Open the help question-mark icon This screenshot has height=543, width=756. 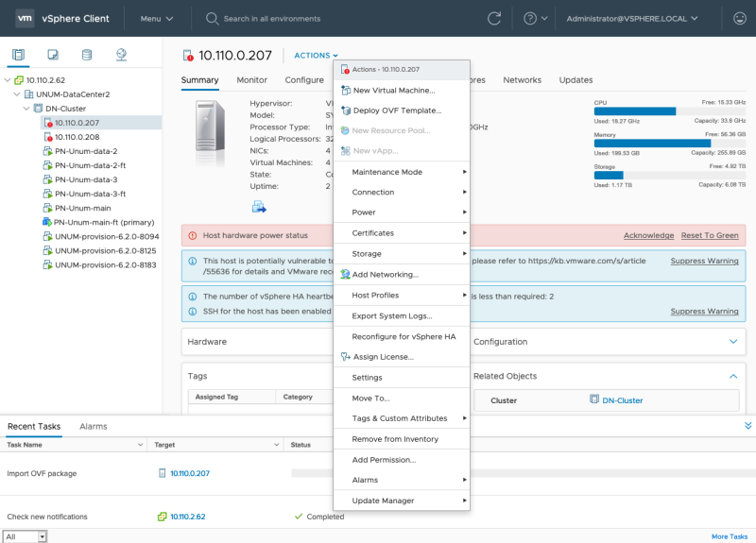530,18
